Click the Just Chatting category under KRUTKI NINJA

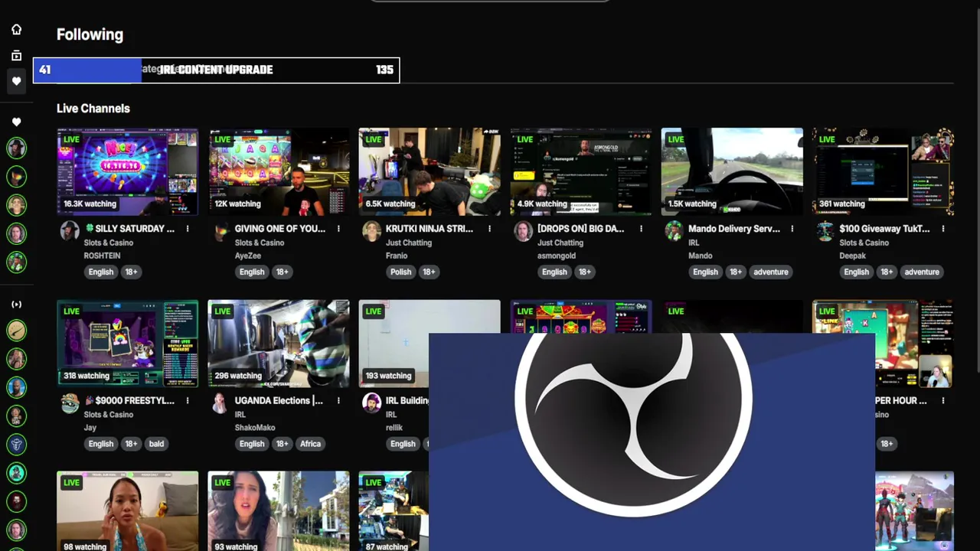click(408, 243)
